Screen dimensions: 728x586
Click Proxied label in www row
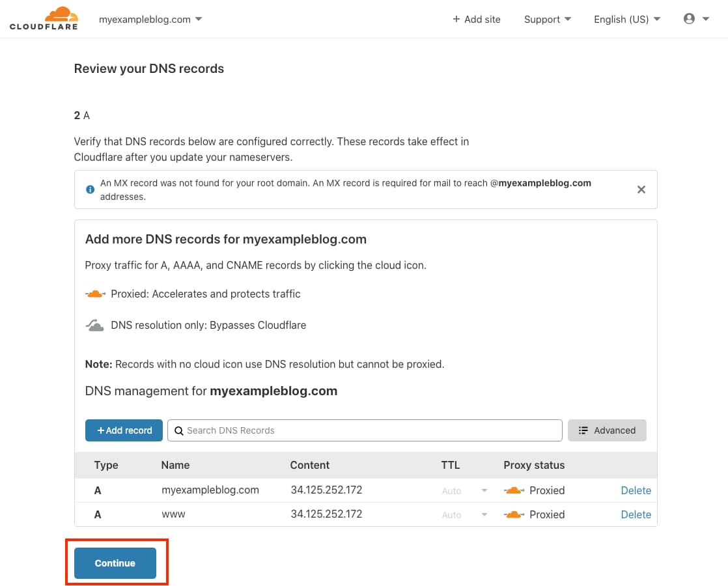pos(547,514)
